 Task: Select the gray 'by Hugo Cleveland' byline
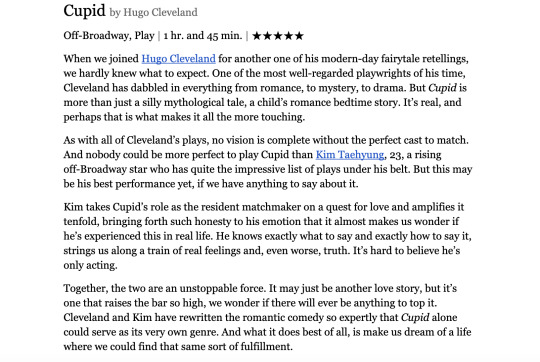coord(153,12)
